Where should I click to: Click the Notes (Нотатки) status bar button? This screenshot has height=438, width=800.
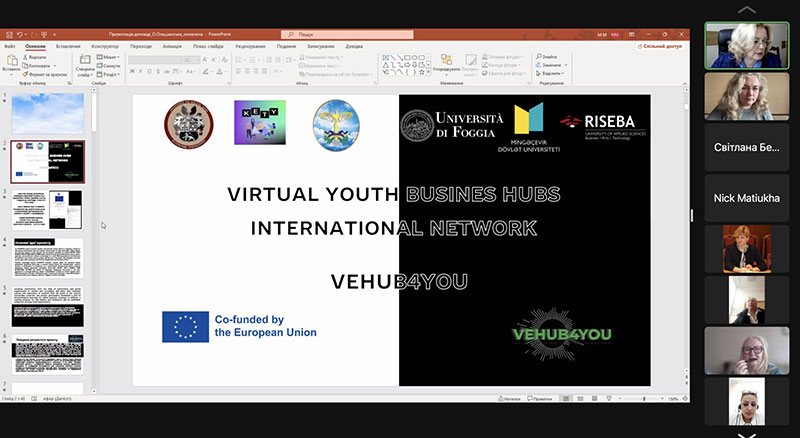click(x=509, y=398)
